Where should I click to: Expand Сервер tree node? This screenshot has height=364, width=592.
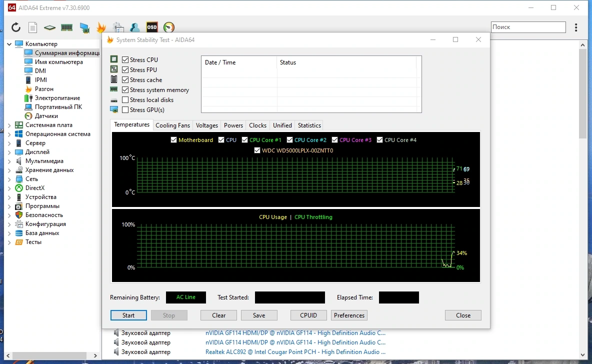[x=9, y=143]
